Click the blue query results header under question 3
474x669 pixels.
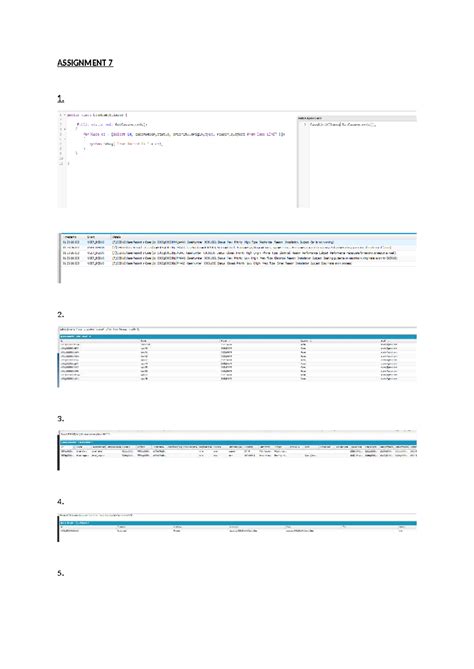[x=238, y=442]
